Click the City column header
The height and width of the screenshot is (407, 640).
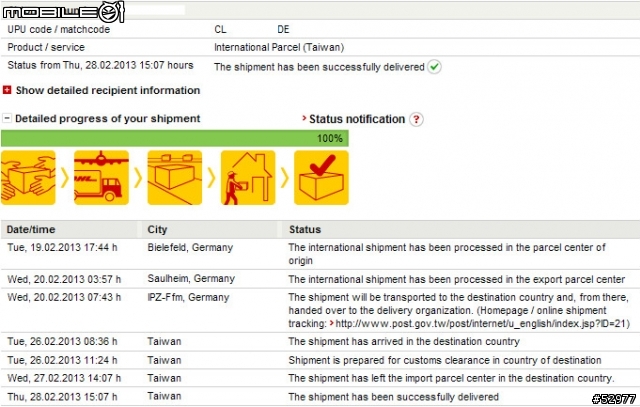(x=157, y=229)
